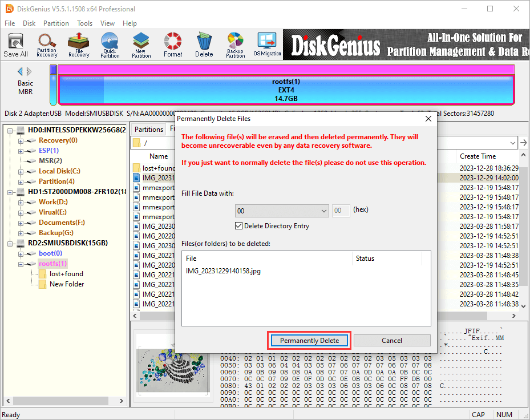Click the file list horizontal scrollbar
The image size is (530, 420).
coord(313,316)
